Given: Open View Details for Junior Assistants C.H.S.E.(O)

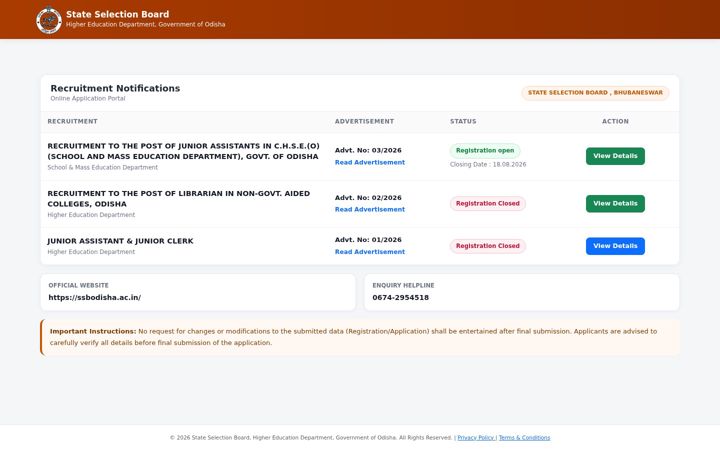Looking at the screenshot, I should tap(615, 156).
